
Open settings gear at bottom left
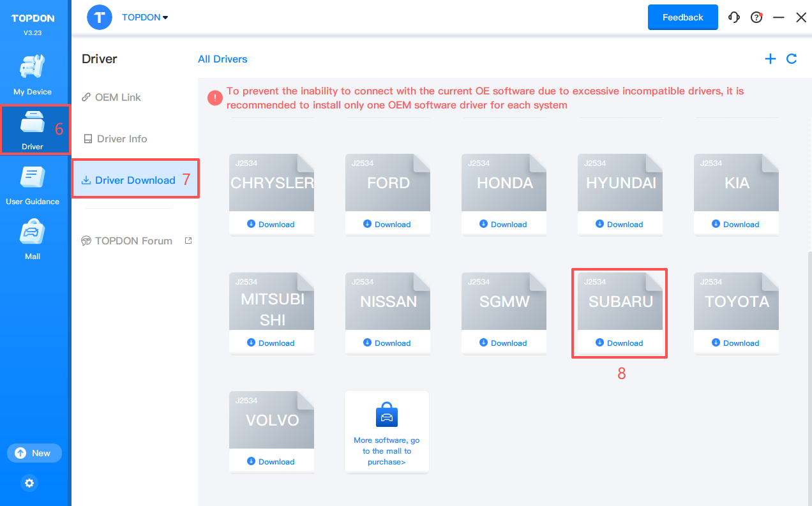(x=29, y=483)
